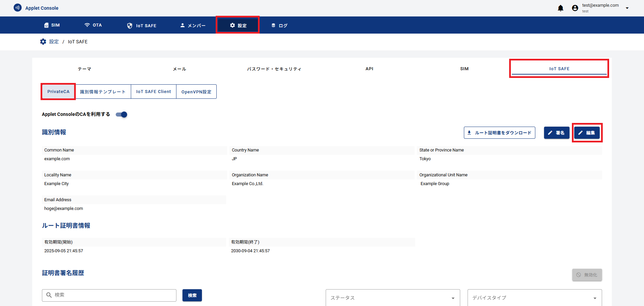Switch to パスワード・セキュリティ tab
Image resolution: width=644 pixels, height=306 pixels.
click(x=274, y=69)
